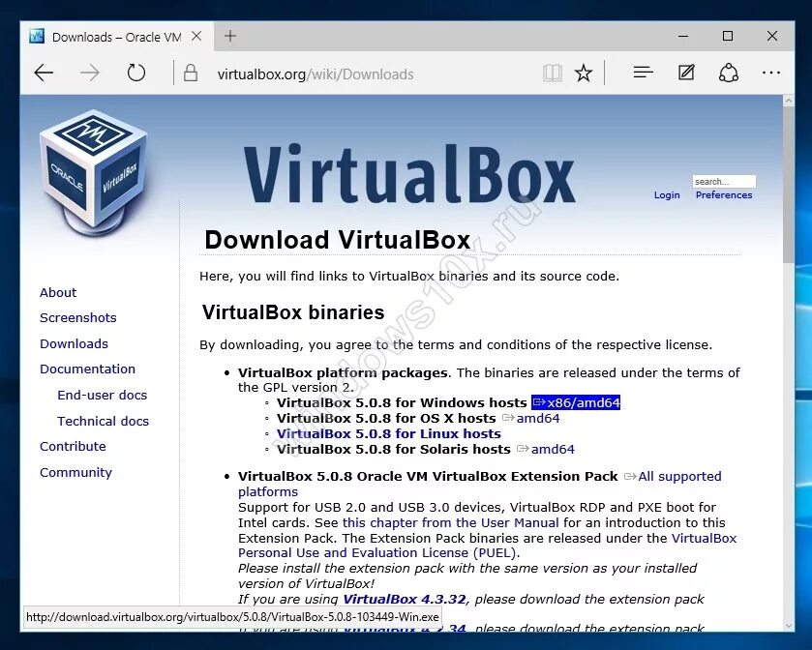This screenshot has width=812, height=650.
Task: Click the VirtualBox cube logo
Action: click(94, 172)
